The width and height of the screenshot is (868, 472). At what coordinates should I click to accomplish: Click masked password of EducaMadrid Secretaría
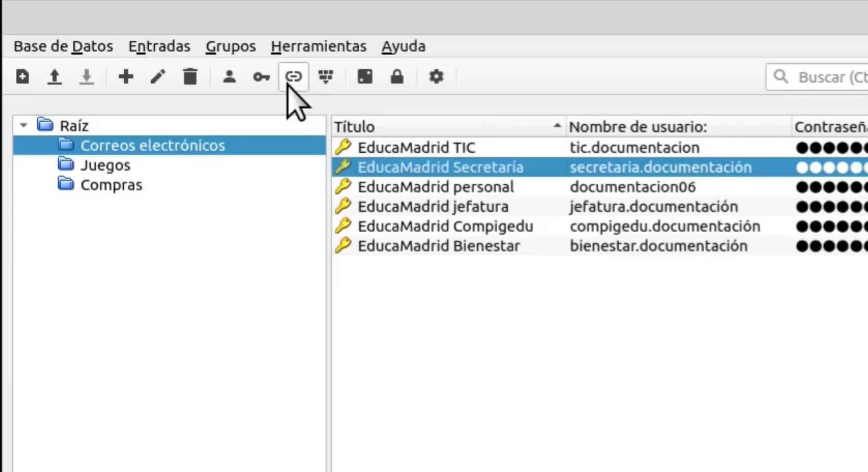832,167
